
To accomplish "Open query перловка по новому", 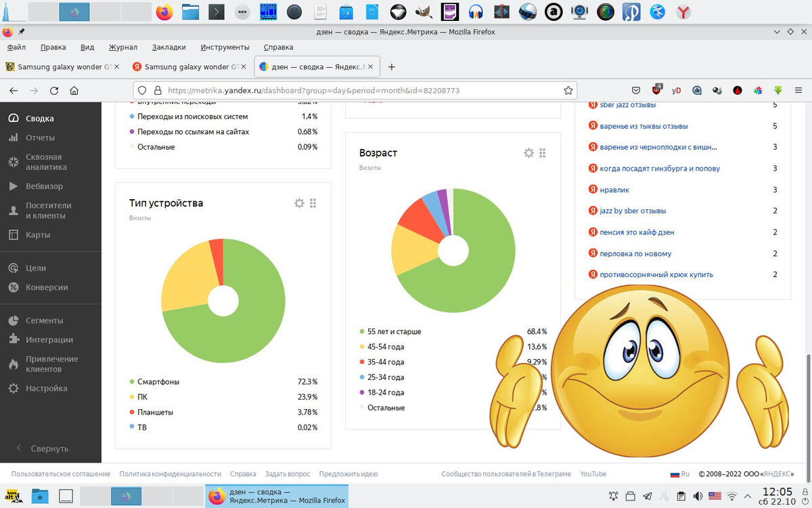I will (x=635, y=253).
